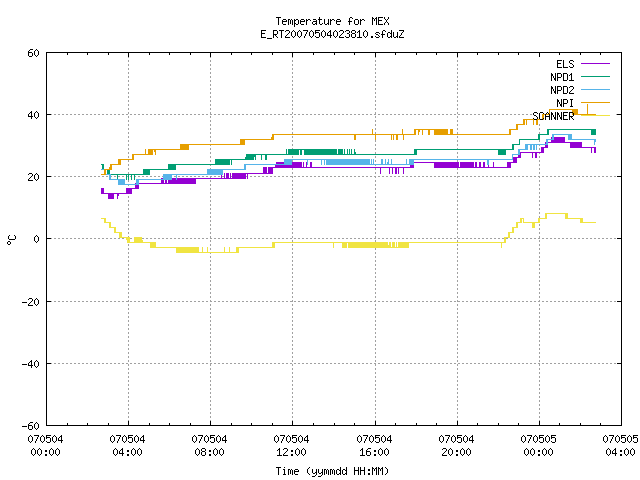
Task: Click the x-axis label 070504 12:00
Action: (x=291, y=446)
